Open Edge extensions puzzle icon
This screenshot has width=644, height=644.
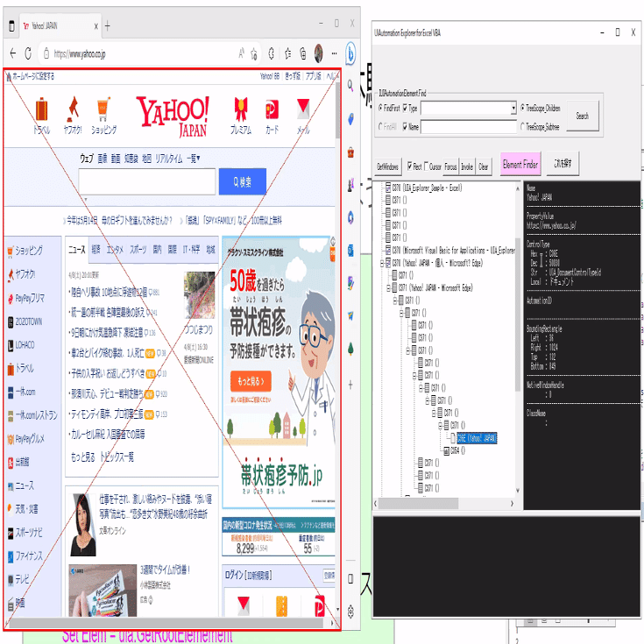[x=271, y=53]
